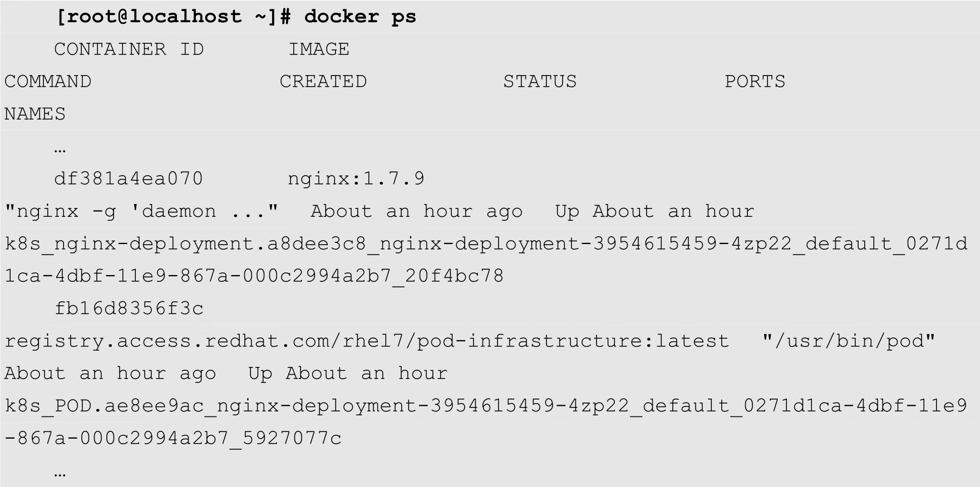Viewport: 980px width, 487px height.
Task: Click the "nginx -g 'daemon ..." command text
Action: pyautogui.click(x=141, y=211)
